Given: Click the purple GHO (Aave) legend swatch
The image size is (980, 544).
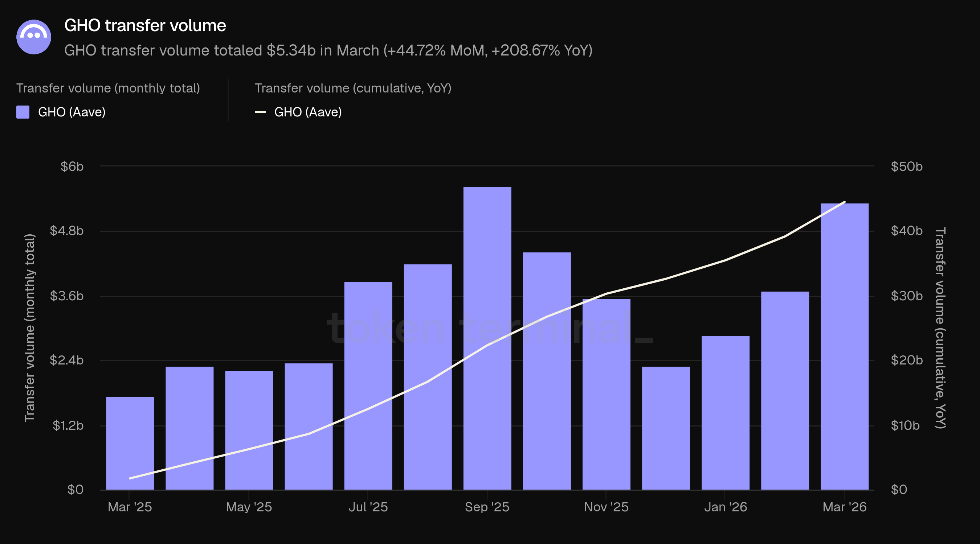Looking at the screenshot, I should tap(23, 112).
